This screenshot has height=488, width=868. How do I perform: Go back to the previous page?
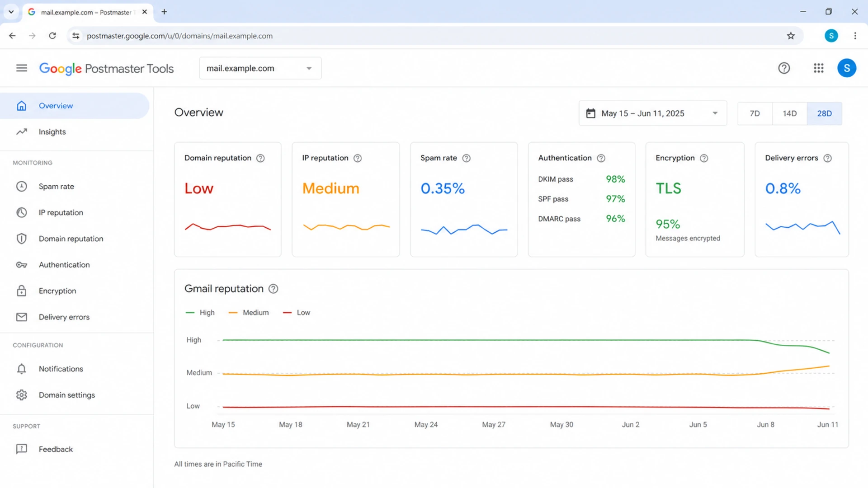pos(12,36)
